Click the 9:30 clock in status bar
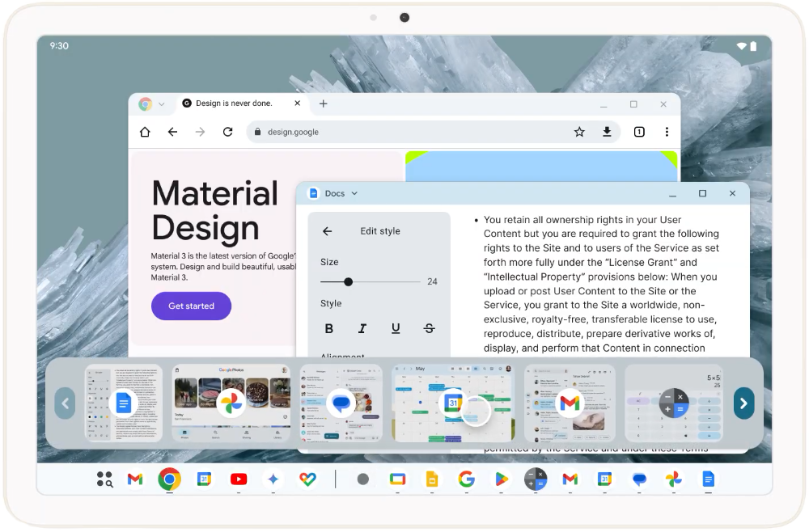The width and height of the screenshot is (809, 532). click(59, 46)
